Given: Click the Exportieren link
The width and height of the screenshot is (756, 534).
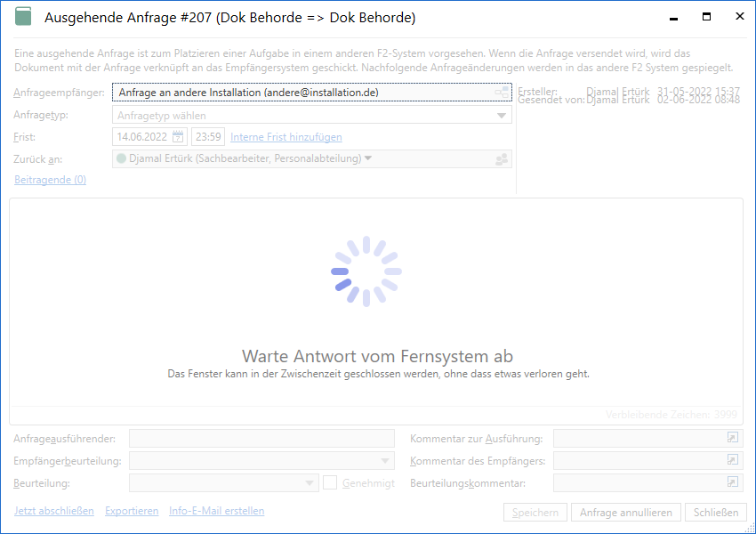Looking at the screenshot, I should pos(132,511).
